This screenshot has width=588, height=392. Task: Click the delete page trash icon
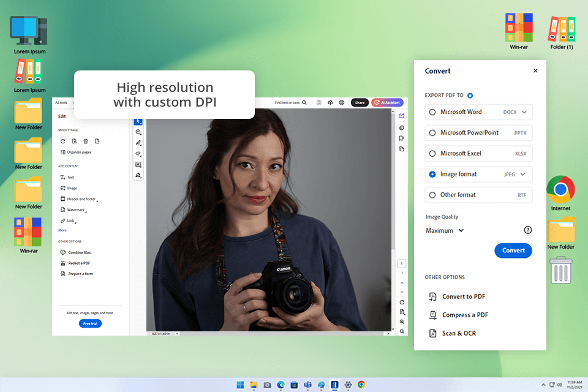point(86,141)
